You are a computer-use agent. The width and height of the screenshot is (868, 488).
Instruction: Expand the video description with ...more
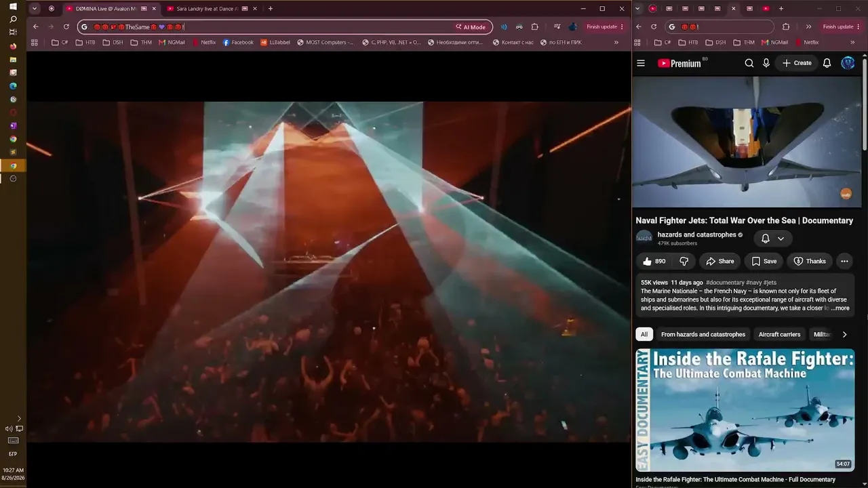click(840, 308)
